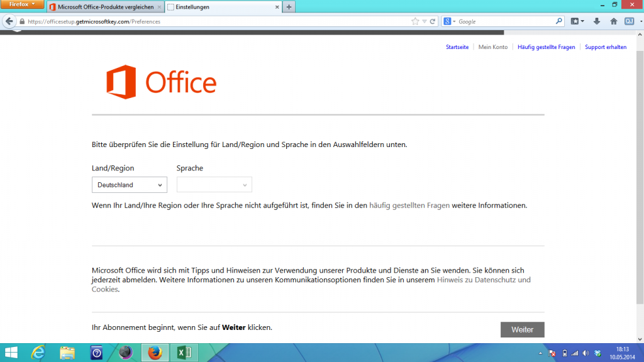Screen dimensions: 644x362
Task: Open the Google search engine selector
Action: tap(450, 21)
